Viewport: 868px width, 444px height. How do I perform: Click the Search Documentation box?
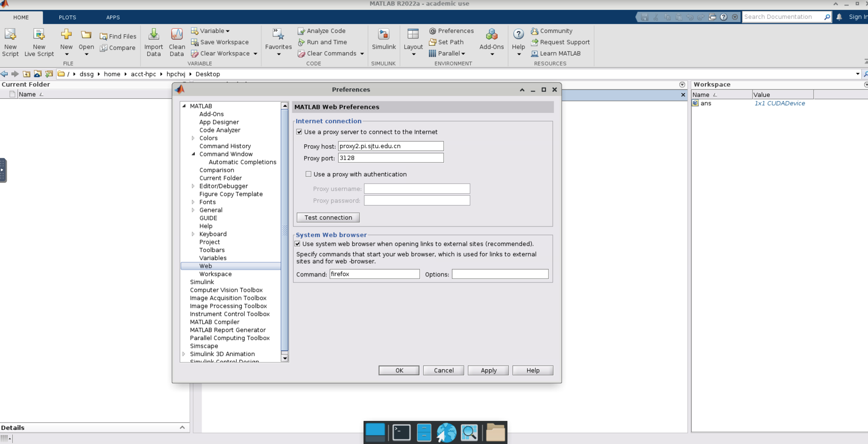(783, 17)
